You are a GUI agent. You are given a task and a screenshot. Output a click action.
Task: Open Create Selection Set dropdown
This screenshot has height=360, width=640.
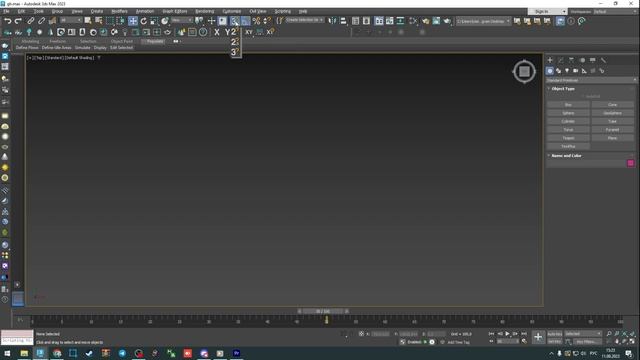click(304, 20)
